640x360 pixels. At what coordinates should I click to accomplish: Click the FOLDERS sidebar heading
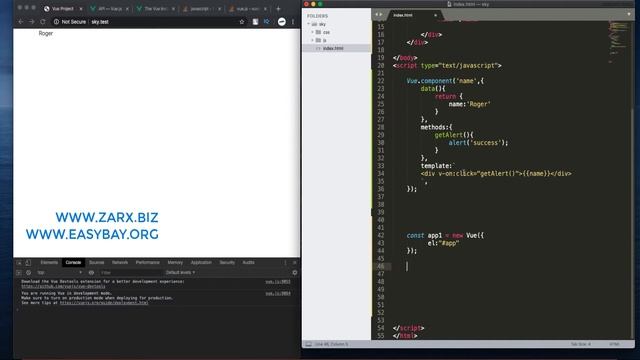coord(317,16)
